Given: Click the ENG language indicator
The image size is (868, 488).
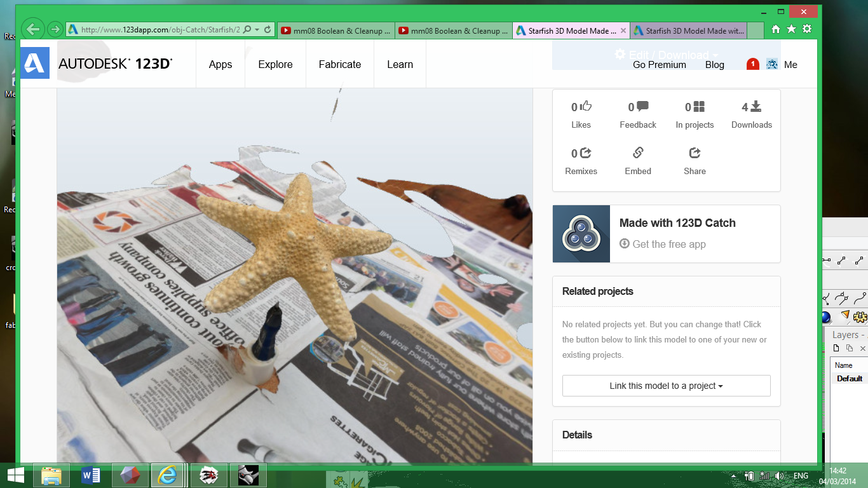Looking at the screenshot, I should pos(801,476).
